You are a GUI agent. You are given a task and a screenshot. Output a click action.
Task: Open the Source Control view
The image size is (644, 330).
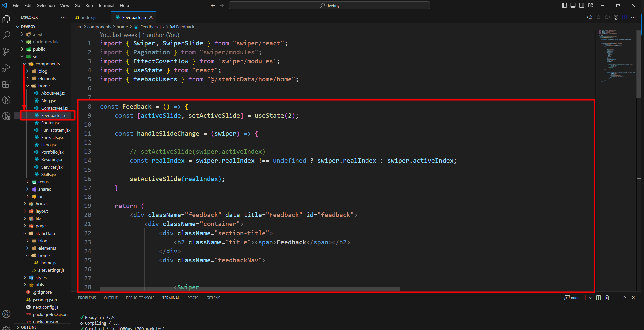coord(6,51)
